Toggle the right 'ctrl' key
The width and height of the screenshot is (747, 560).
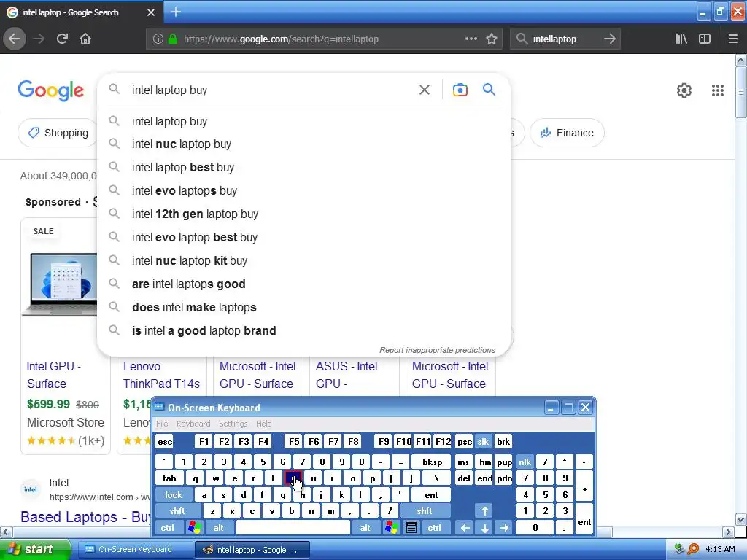(x=435, y=528)
